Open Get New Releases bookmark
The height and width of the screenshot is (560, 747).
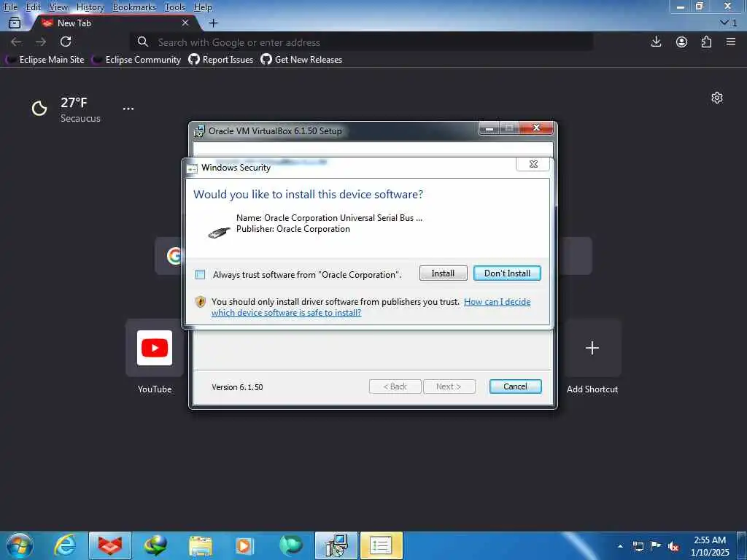[x=301, y=60]
